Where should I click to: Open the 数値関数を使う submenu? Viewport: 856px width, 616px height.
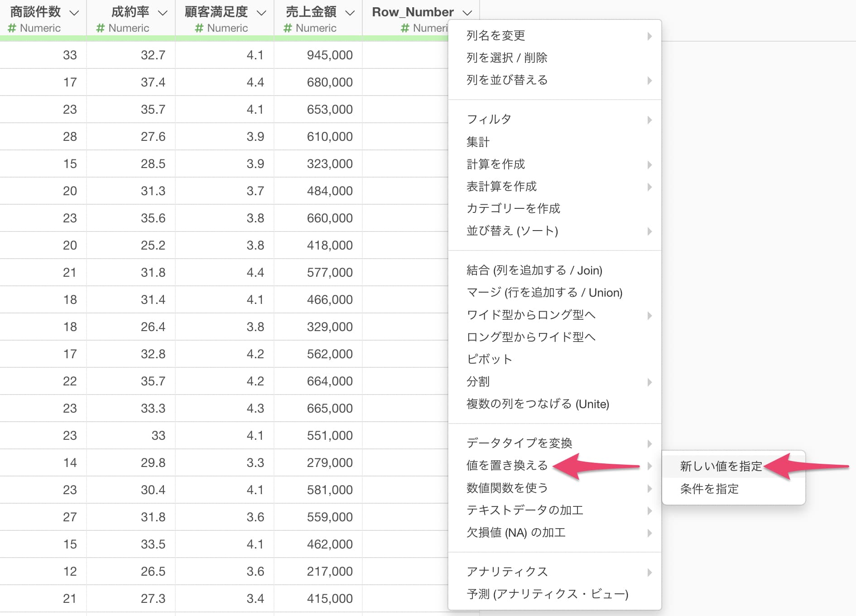[x=555, y=488]
